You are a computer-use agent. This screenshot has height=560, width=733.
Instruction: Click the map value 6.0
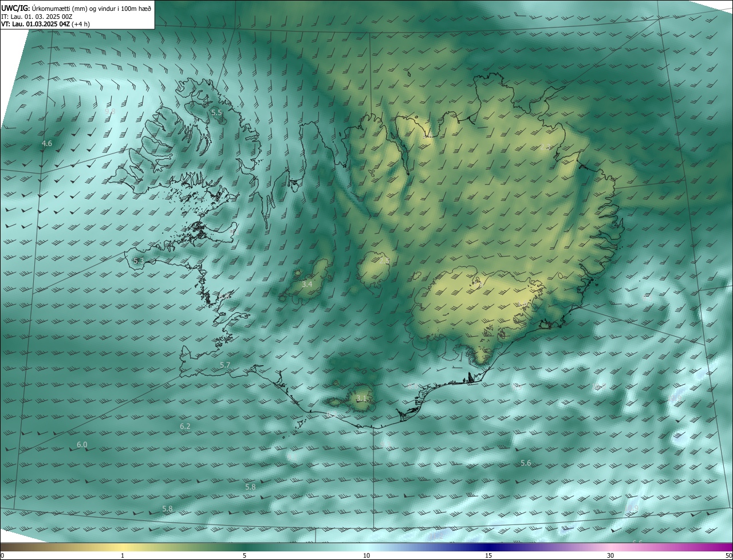(x=82, y=445)
